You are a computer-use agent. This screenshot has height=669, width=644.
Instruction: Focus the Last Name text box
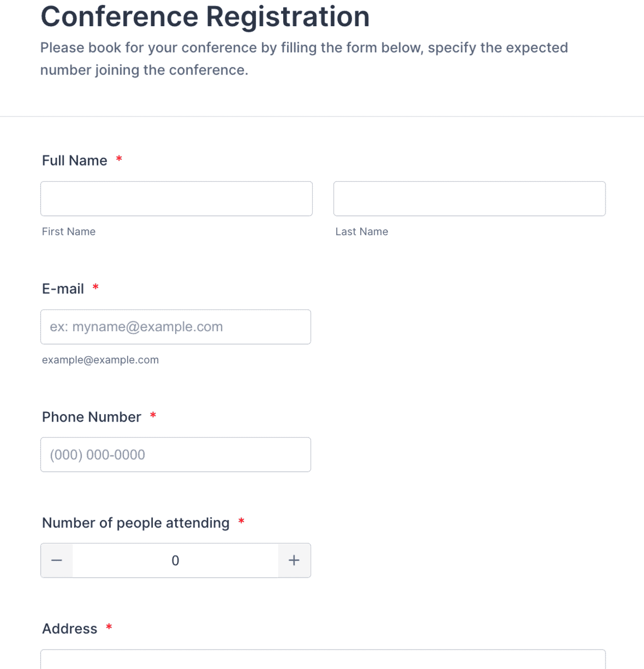coord(469,198)
